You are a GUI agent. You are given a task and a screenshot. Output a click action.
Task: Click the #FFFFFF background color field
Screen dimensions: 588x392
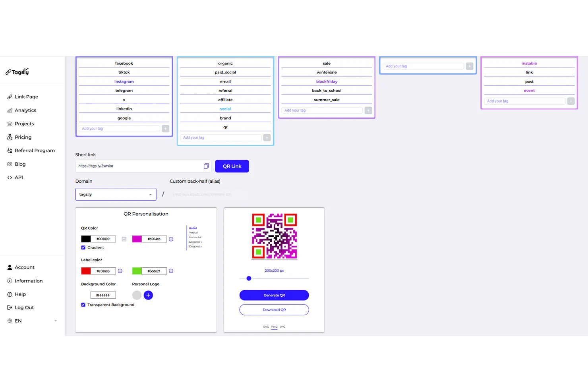(103, 295)
